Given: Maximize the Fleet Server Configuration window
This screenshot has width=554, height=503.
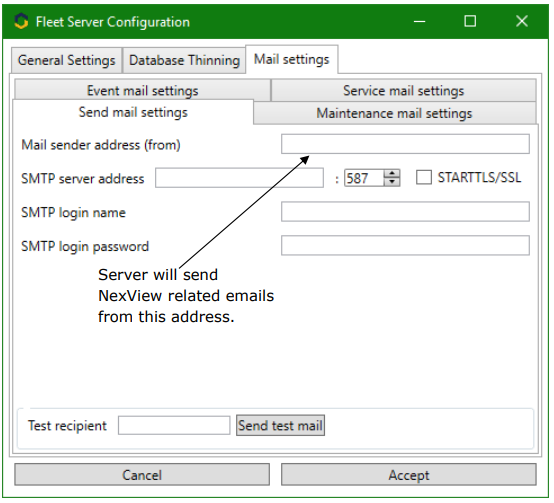Looking at the screenshot, I should point(470,21).
